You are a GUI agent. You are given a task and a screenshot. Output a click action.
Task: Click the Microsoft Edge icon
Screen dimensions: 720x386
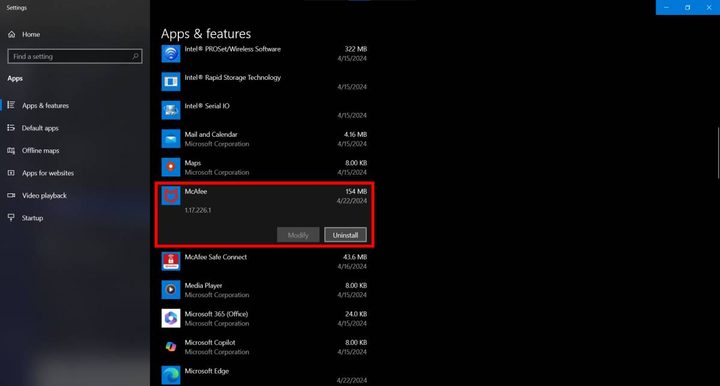(x=171, y=375)
